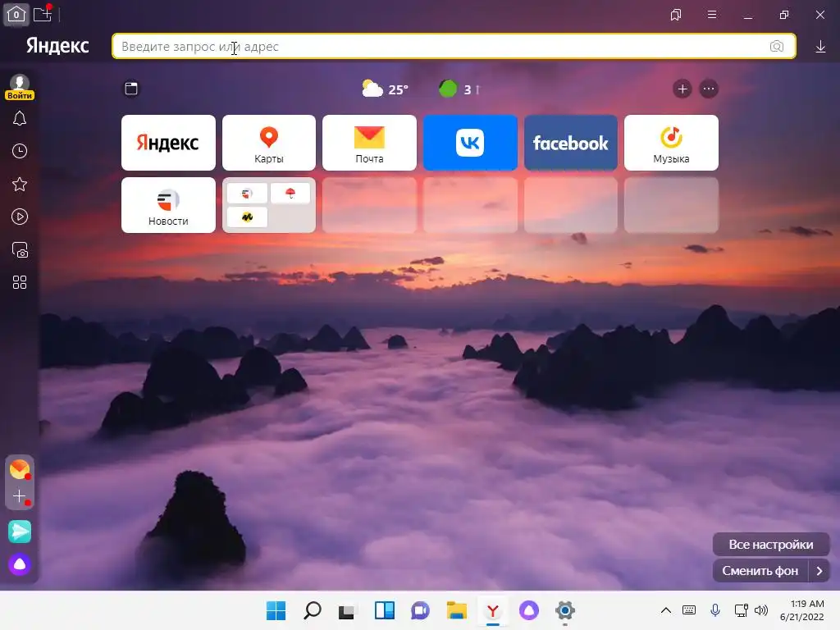This screenshot has height=630, width=840.
Task: Add a sidebar app with plus icon
Action: pos(20,496)
